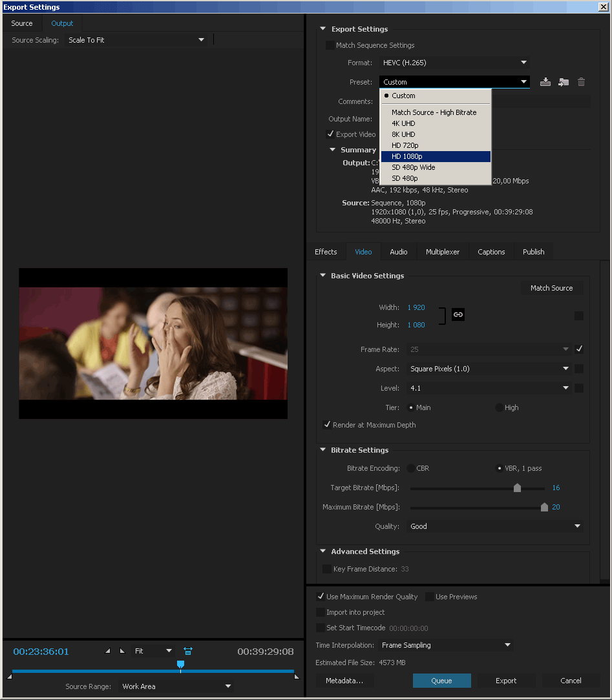Collapse Basic Video Settings section

tap(323, 276)
